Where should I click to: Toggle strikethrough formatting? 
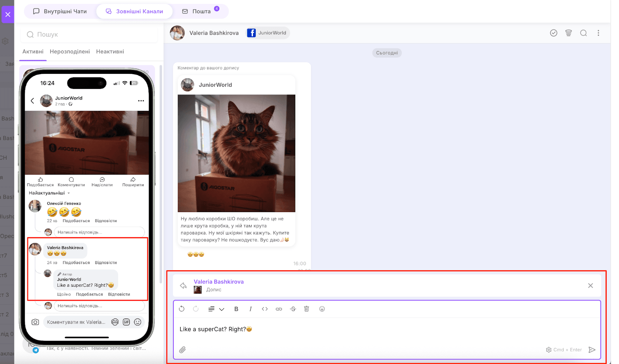pyautogui.click(x=293, y=309)
